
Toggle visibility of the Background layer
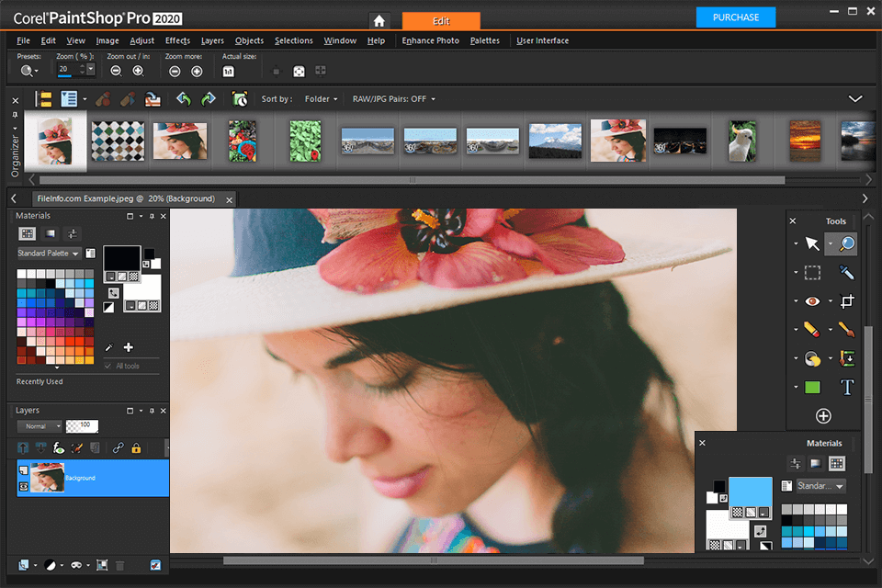[22, 485]
